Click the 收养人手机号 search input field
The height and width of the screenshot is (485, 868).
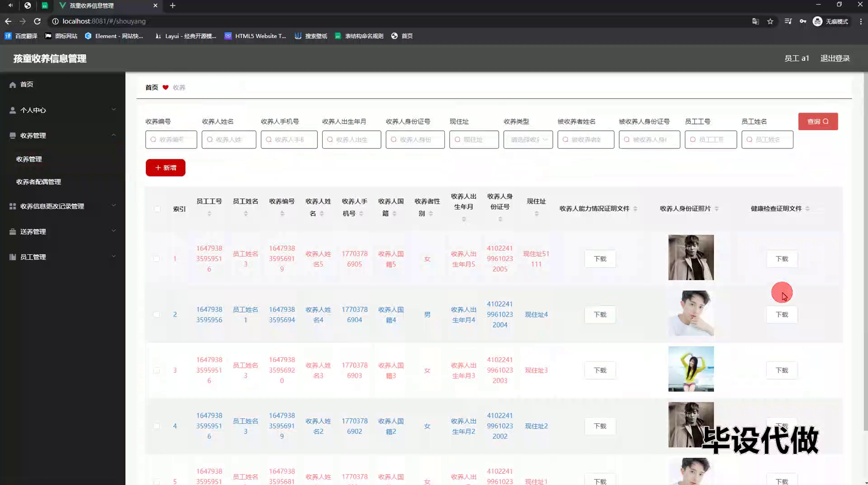[289, 140]
